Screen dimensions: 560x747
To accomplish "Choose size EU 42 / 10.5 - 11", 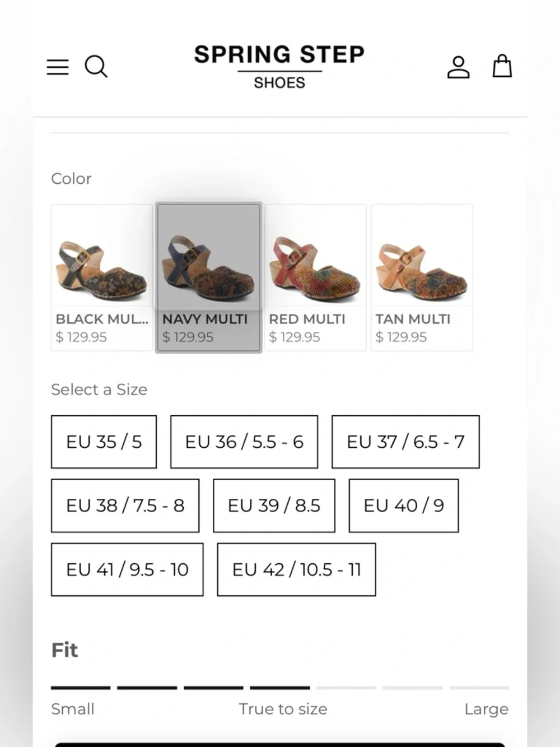I will [296, 569].
